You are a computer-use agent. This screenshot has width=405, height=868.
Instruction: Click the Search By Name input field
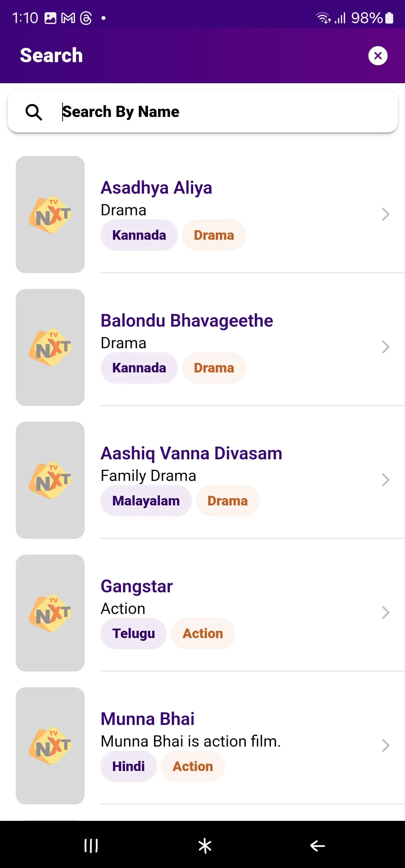coord(203,112)
